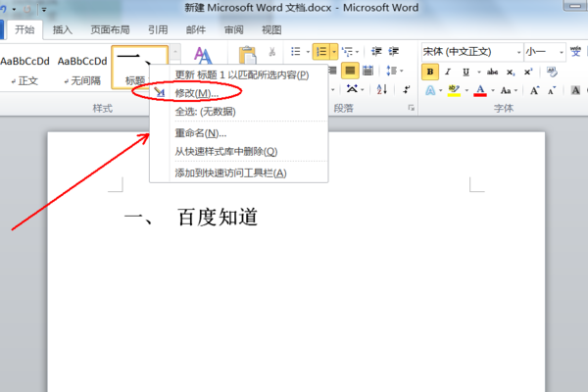The width and height of the screenshot is (588, 392).
Task: Open the font size dropdown 小一
Action: click(x=562, y=52)
